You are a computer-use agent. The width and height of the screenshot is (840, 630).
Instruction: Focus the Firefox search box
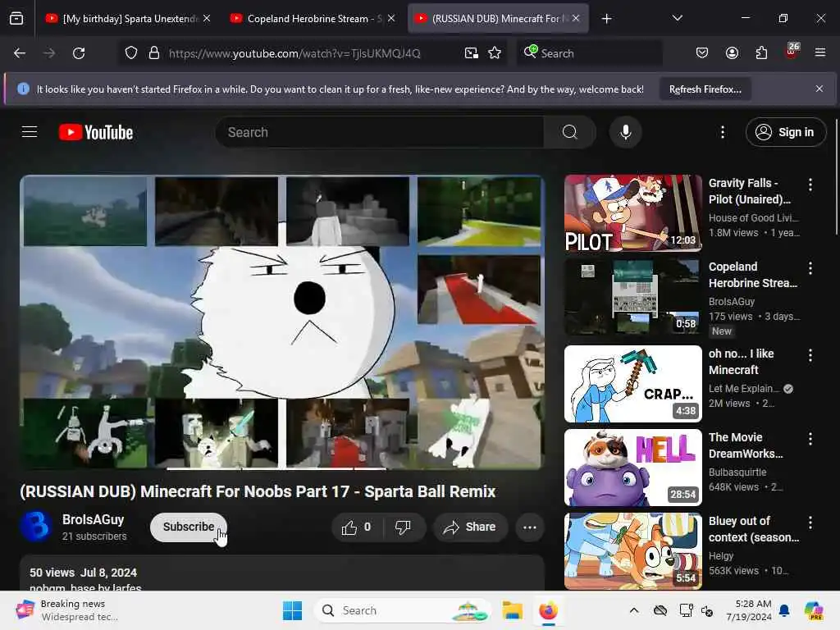click(589, 53)
